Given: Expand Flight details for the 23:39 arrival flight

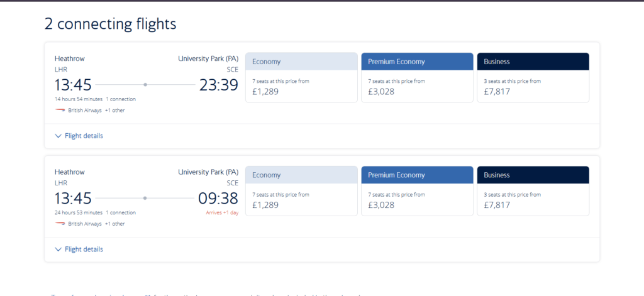Looking at the screenshot, I should coord(79,136).
